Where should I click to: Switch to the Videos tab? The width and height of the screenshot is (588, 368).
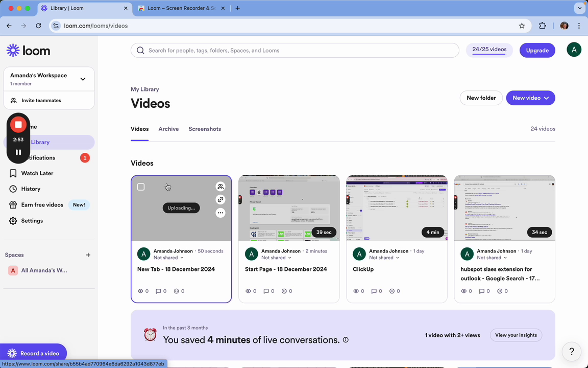coord(139,129)
